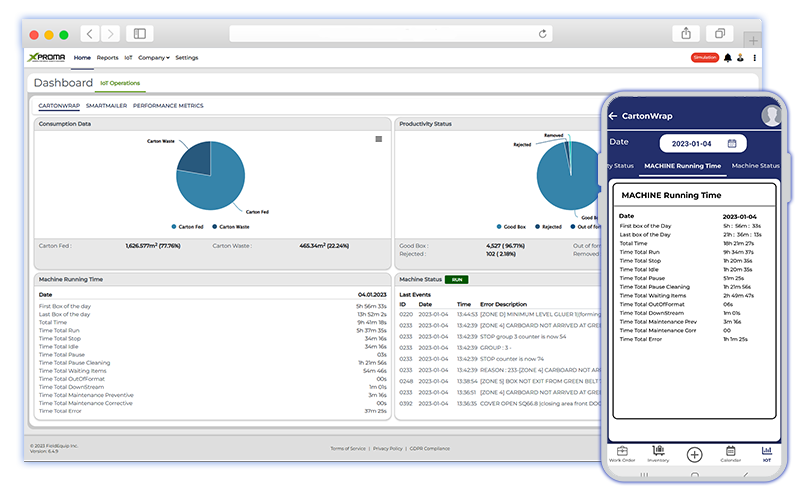Click the 2023-01-04 date field on phone
This screenshot has height=500, width=800.
pyautogui.click(x=703, y=143)
